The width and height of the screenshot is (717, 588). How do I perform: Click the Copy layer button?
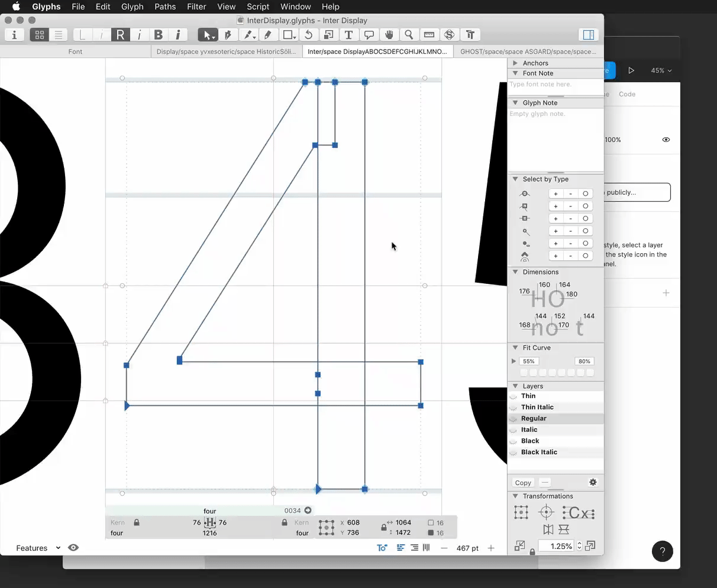pyautogui.click(x=523, y=483)
